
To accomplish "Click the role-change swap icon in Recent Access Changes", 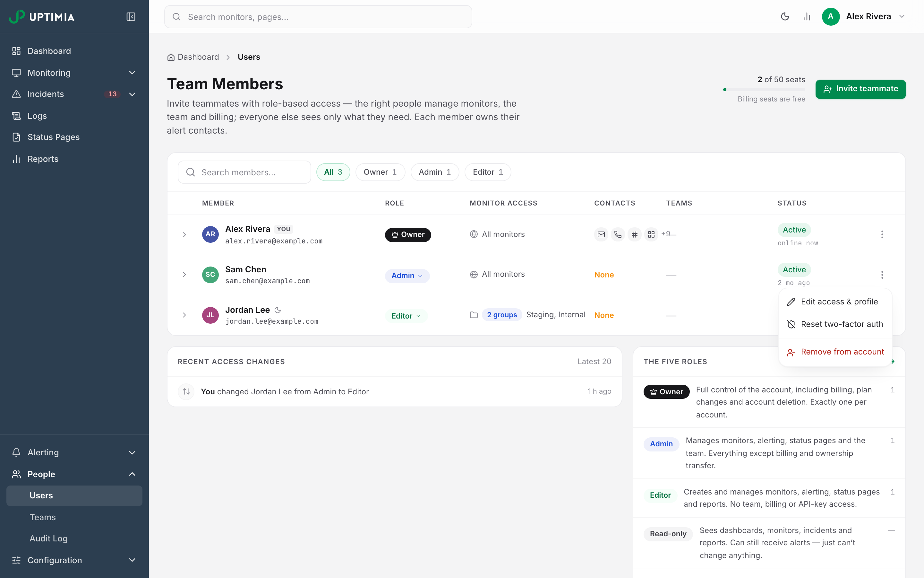I will click(x=186, y=391).
